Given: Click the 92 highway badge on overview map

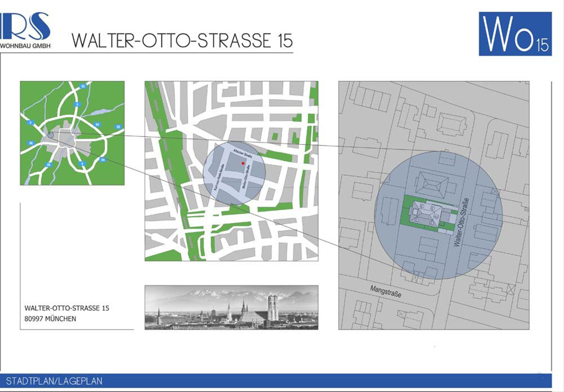Looking at the screenshot, I should point(83,86).
